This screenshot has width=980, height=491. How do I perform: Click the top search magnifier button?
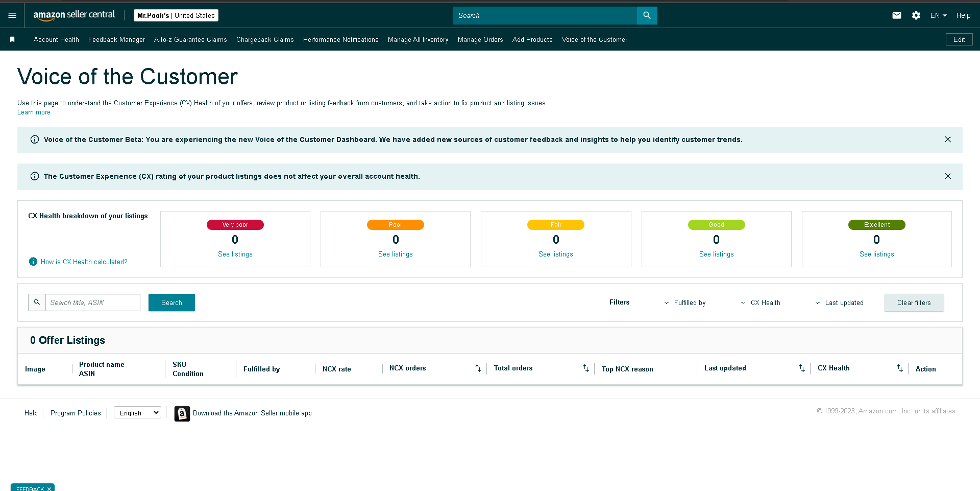click(647, 15)
